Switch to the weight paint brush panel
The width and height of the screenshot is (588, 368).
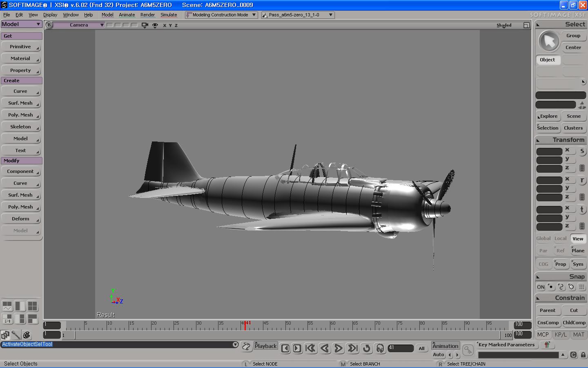coord(16,335)
